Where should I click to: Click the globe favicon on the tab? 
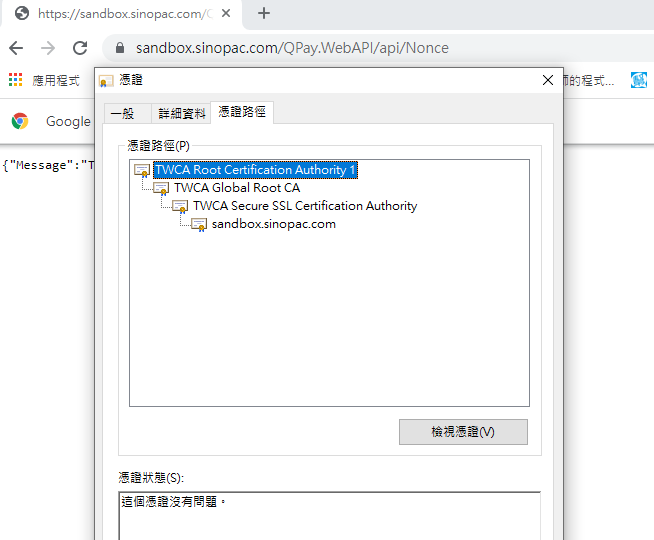22,13
